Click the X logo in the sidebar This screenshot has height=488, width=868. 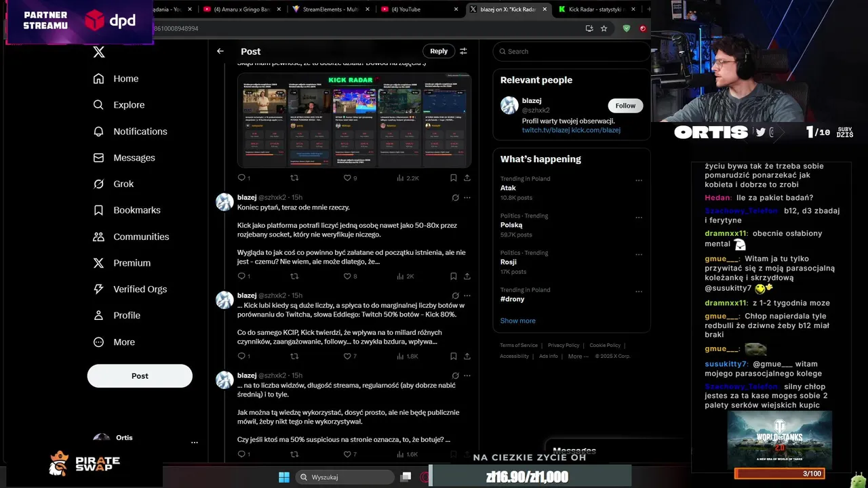tap(99, 52)
